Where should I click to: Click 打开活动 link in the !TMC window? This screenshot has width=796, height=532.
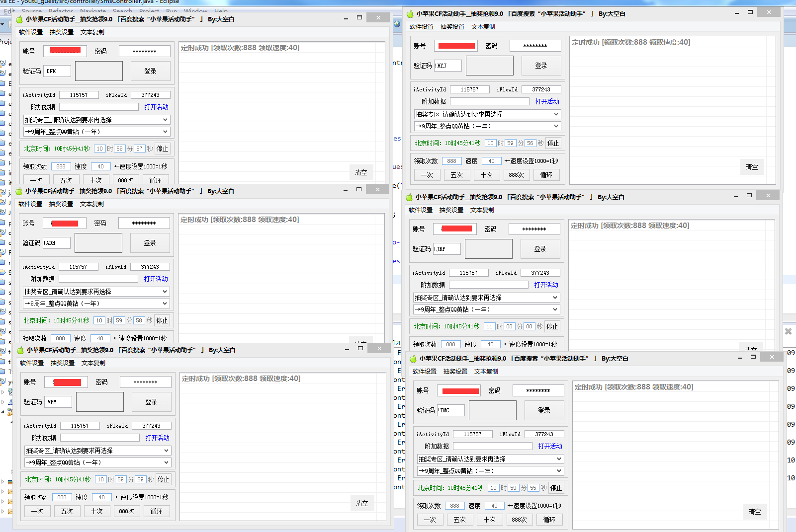point(550,446)
